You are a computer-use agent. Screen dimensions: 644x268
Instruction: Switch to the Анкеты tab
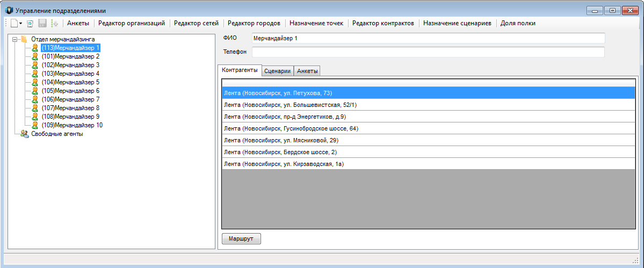click(308, 71)
